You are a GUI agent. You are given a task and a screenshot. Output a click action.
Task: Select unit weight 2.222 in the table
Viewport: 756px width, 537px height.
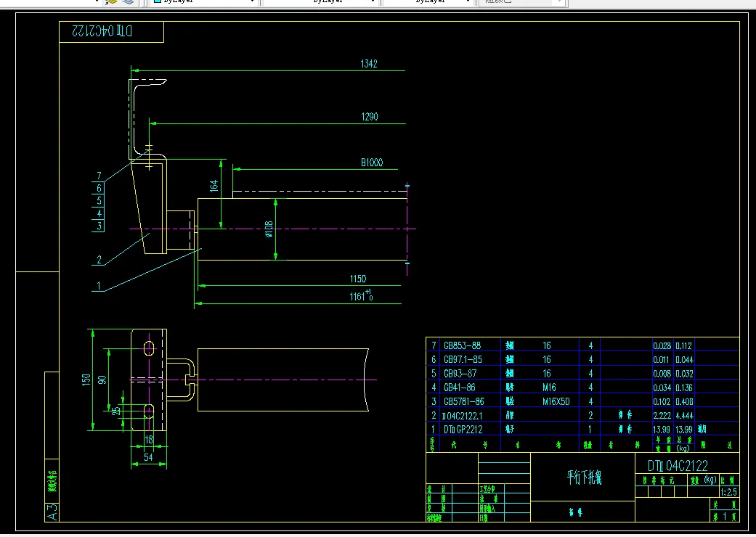coord(662,416)
